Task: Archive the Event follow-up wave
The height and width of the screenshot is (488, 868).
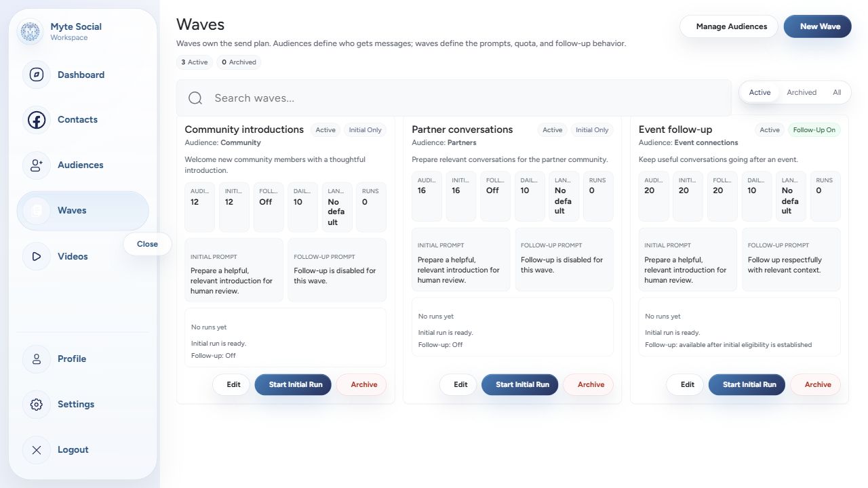Action: click(815, 384)
